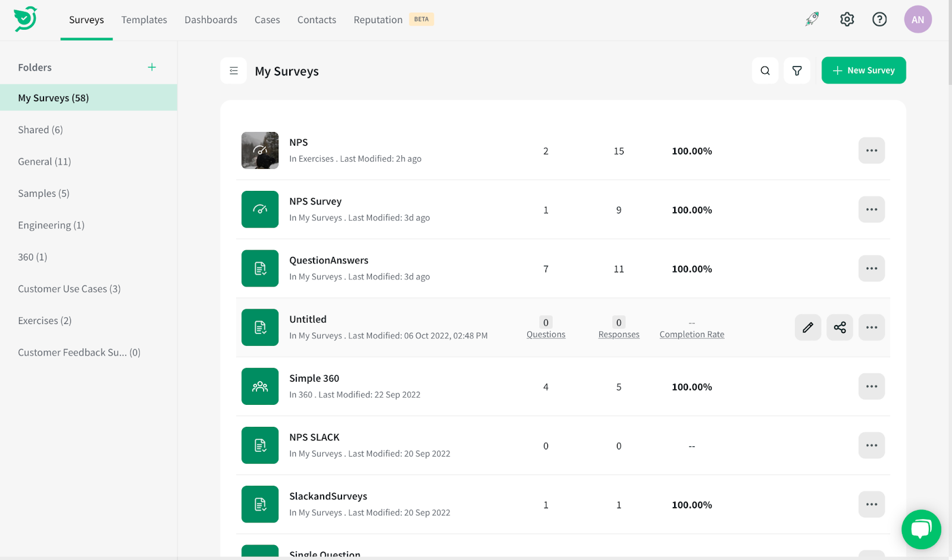Select the My Surveys (58) folder
Viewport: 952px width, 560px height.
point(89,97)
